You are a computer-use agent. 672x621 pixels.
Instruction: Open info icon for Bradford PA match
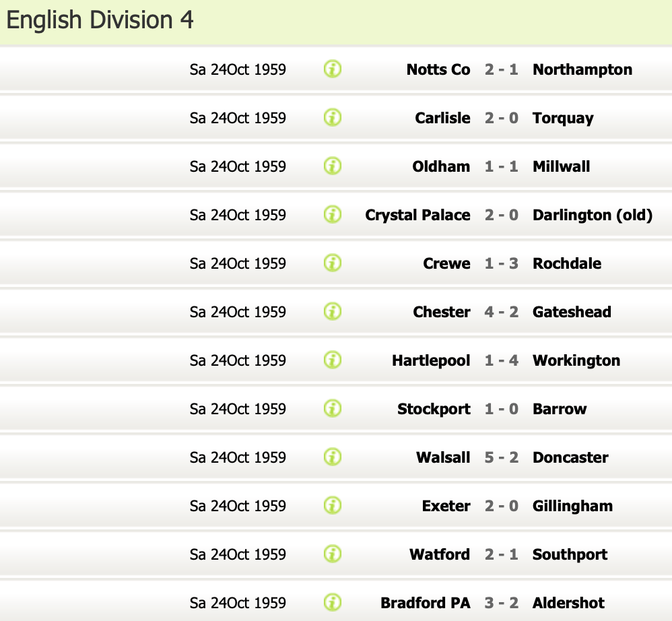(333, 603)
